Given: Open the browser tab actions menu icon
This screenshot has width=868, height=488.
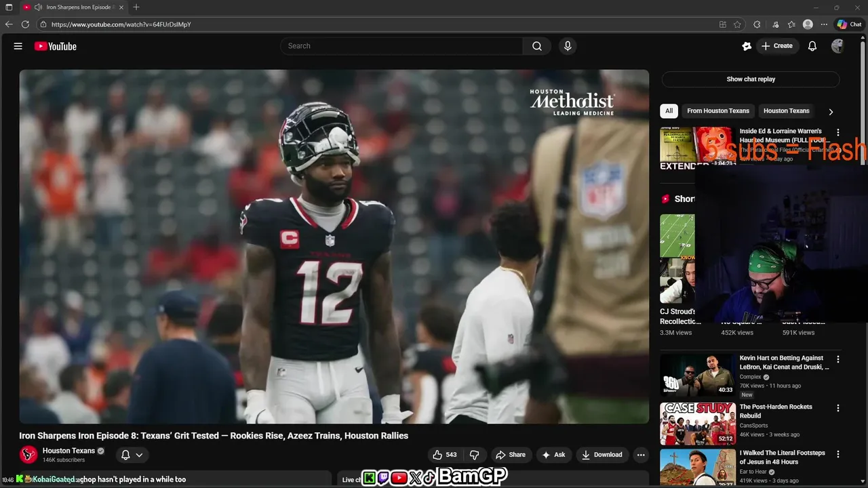Looking at the screenshot, I should (x=9, y=7).
